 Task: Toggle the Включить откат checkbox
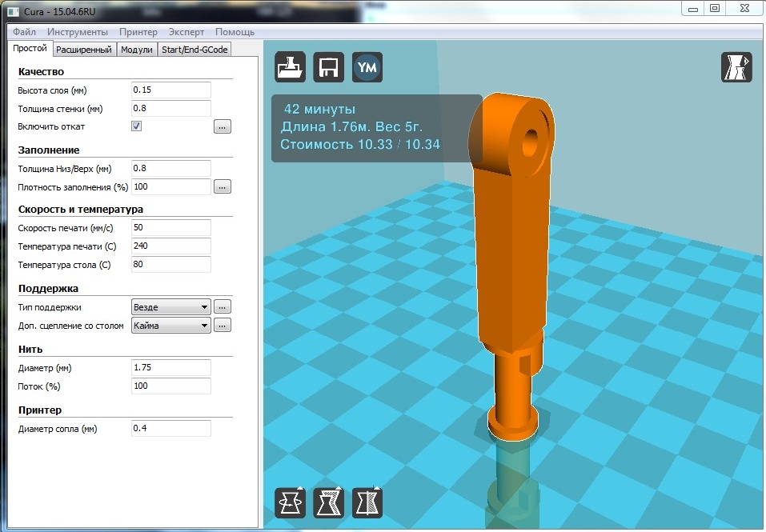136,126
